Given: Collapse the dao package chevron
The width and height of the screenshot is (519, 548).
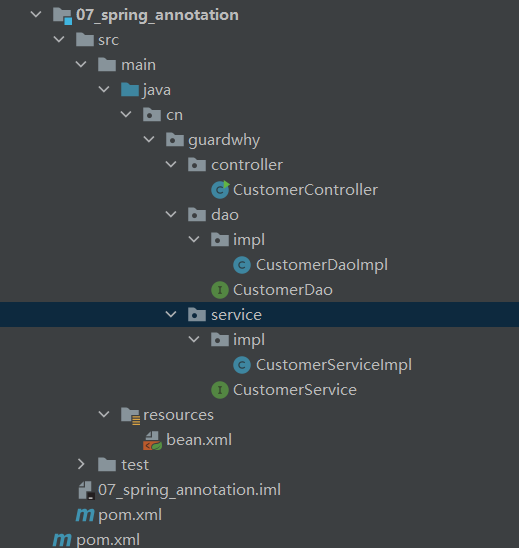Looking at the screenshot, I should click(171, 214).
